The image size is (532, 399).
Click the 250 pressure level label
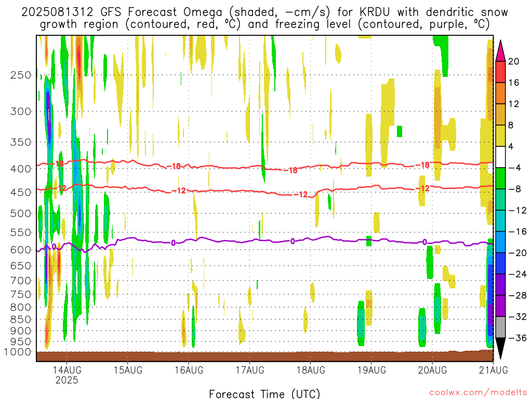21,75
